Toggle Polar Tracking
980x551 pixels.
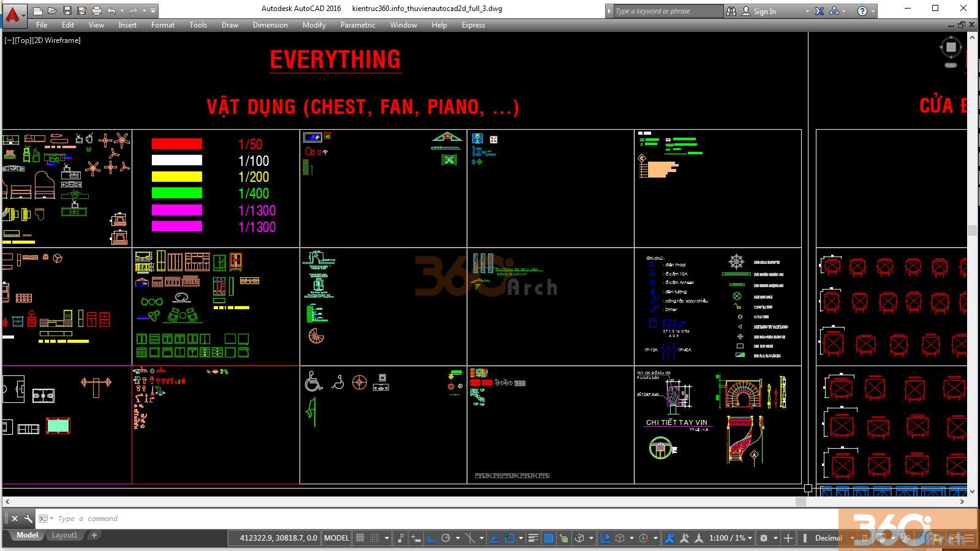tap(445, 538)
